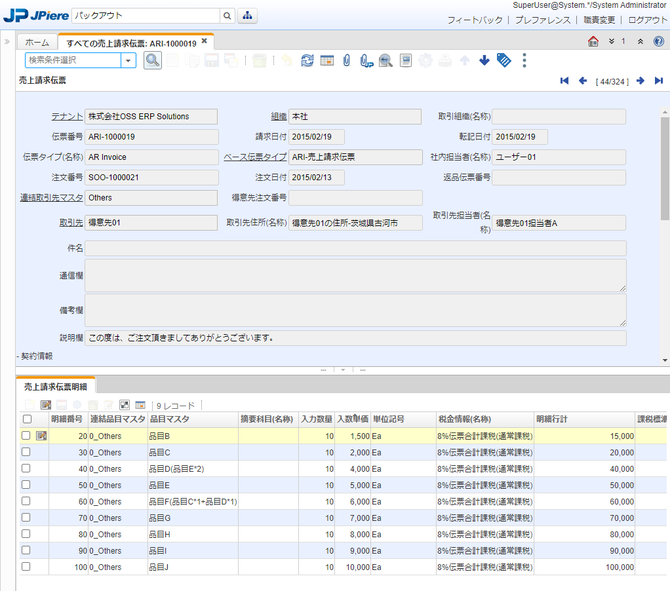Click the search magnifier in top search box
This screenshot has width=670, height=591.
(x=227, y=16)
